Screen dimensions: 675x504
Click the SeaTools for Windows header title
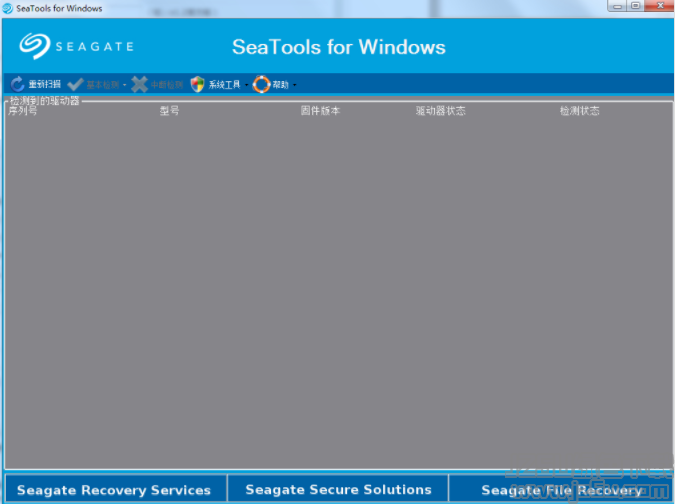pos(339,46)
